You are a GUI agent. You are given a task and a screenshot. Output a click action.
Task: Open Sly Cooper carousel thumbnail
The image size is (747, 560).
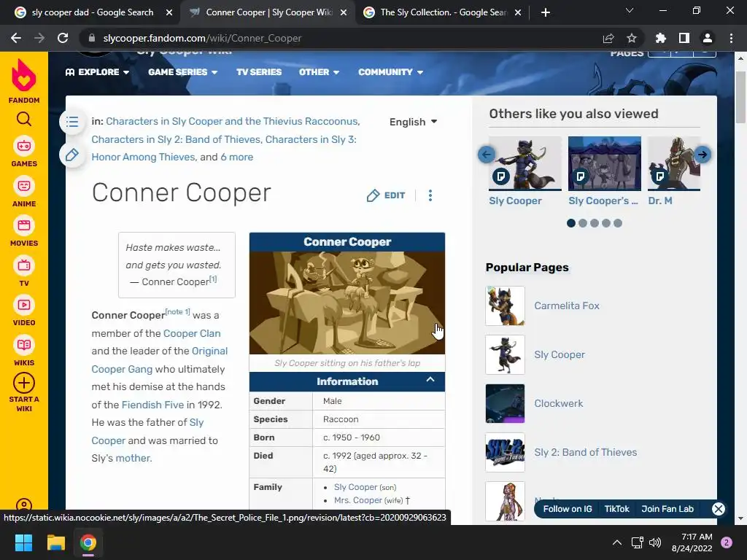pyautogui.click(x=525, y=163)
